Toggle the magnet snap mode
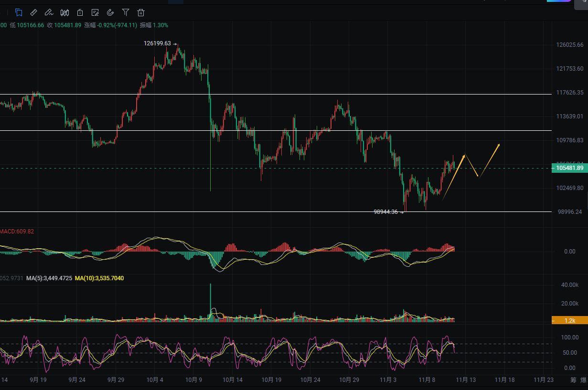The height and width of the screenshot is (390, 588). [110, 12]
